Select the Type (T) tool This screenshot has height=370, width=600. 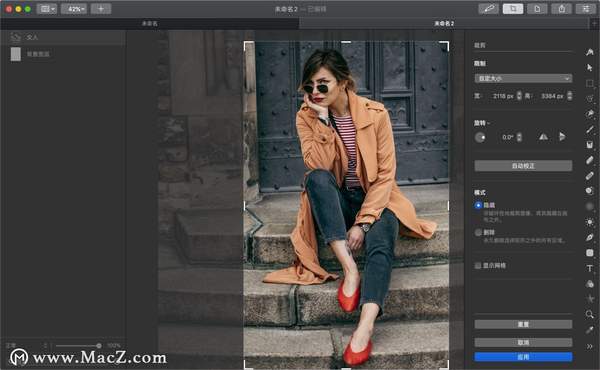pyautogui.click(x=589, y=268)
